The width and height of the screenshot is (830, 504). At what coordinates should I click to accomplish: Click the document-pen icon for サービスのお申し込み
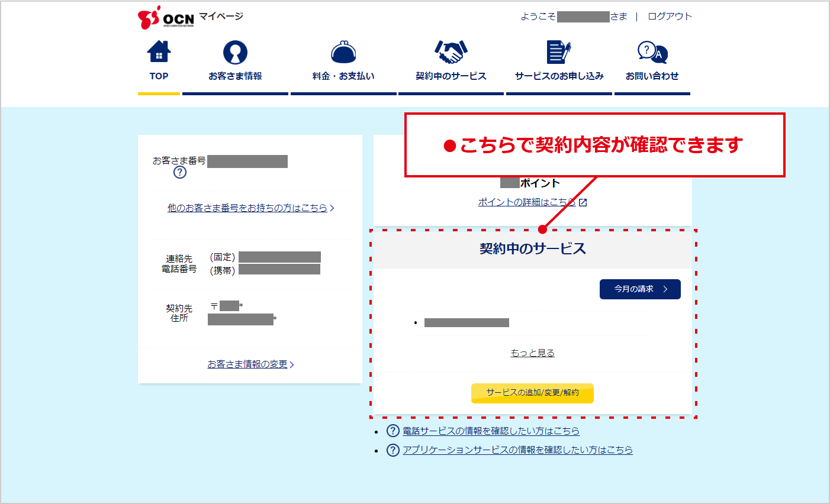point(559,52)
